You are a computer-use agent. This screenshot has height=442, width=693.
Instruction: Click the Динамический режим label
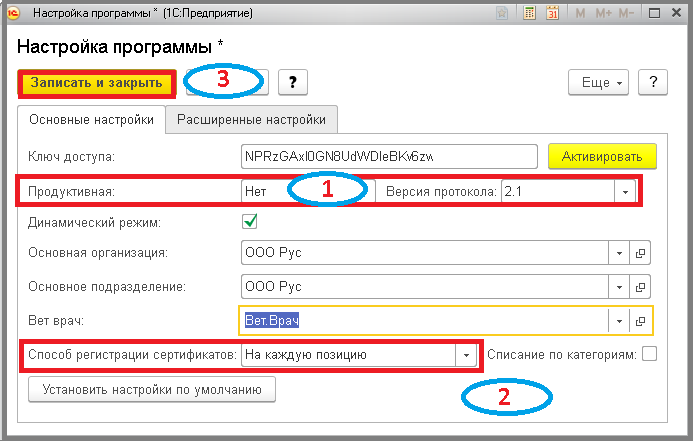(94, 222)
